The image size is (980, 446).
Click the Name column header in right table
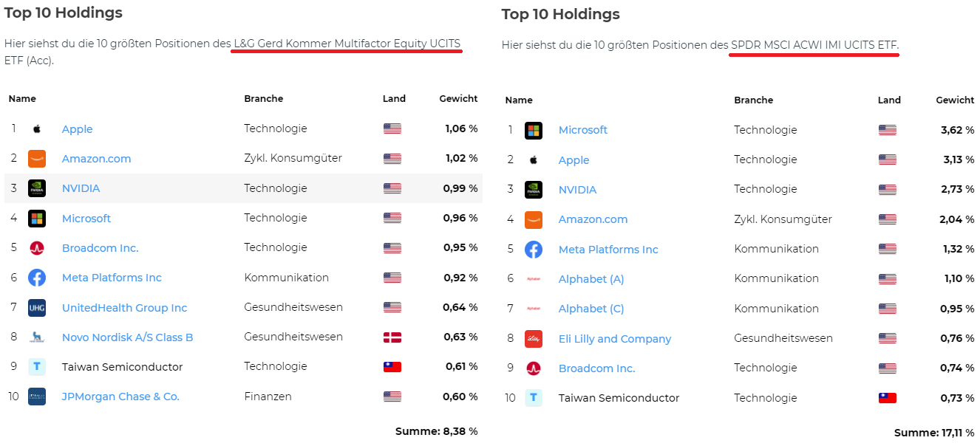pyautogui.click(x=519, y=100)
